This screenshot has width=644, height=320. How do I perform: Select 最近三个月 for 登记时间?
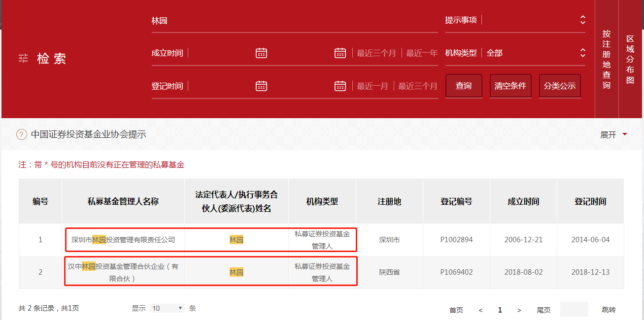pyautogui.click(x=418, y=86)
